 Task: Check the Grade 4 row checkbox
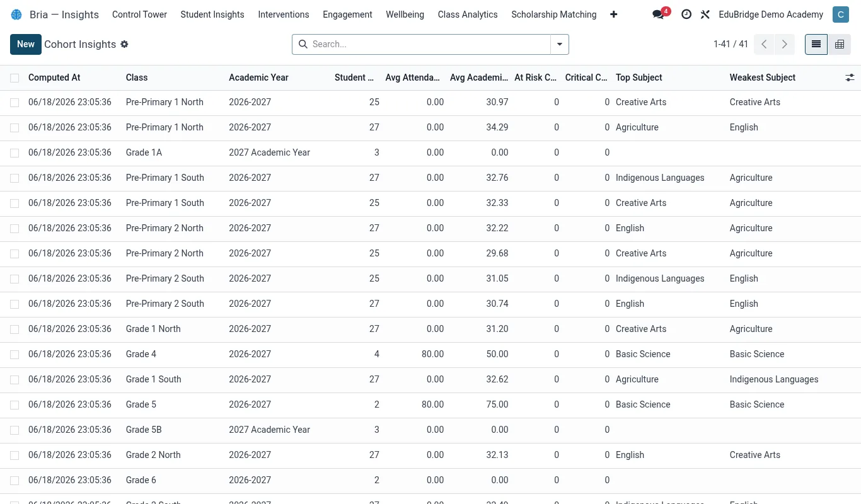pos(14,355)
